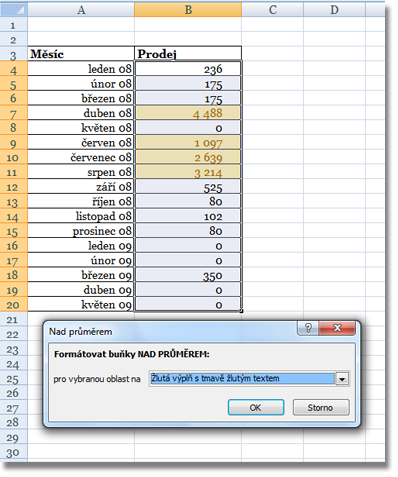This screenshot has width=398, height=477.
Task: Click the help question mark in Nad průměrem dialog
Action: tap(308, 328)
